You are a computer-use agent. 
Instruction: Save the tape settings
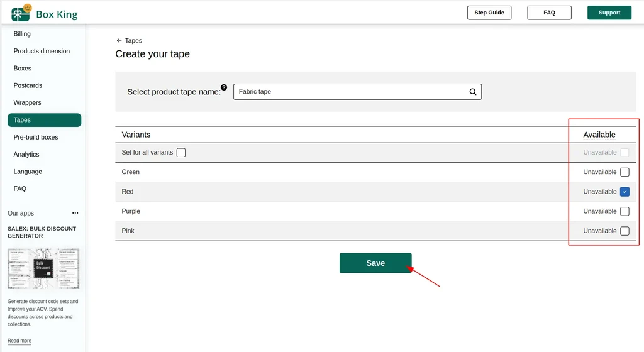click(375, 263)
